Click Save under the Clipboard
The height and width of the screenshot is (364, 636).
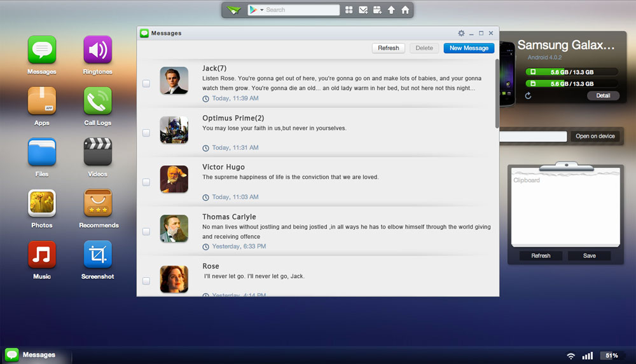(x=590, y=256)
